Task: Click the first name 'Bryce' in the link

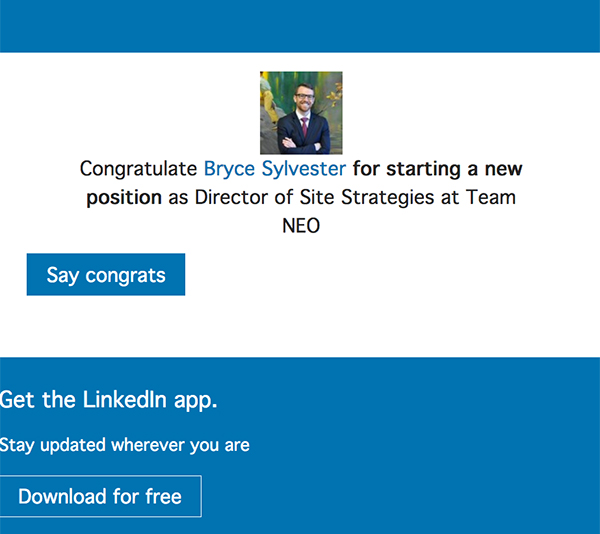Action: [x=229, y=169]
